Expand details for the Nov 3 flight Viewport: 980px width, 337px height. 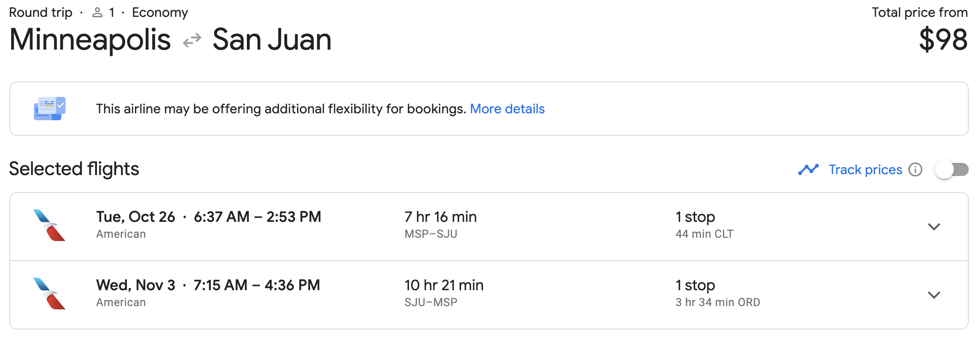(935, 295)
